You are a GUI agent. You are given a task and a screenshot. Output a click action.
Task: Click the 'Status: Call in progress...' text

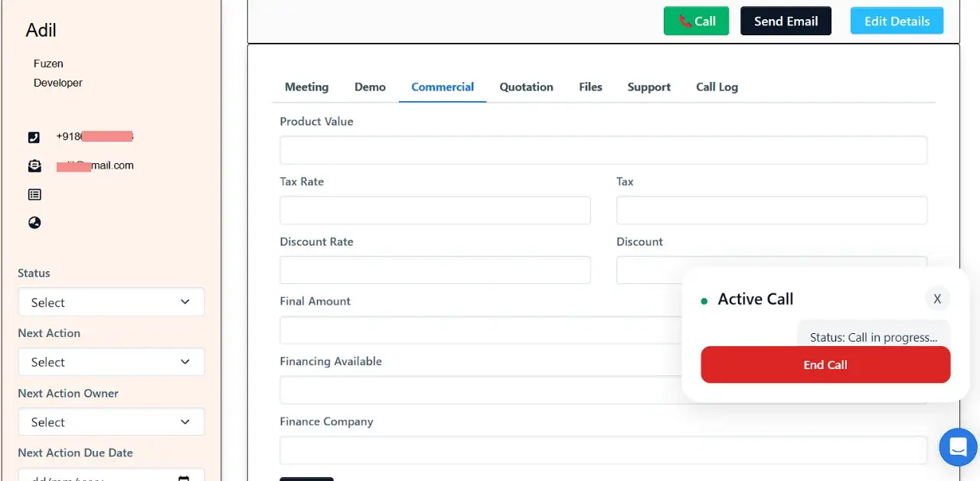[x=874, y=337]
